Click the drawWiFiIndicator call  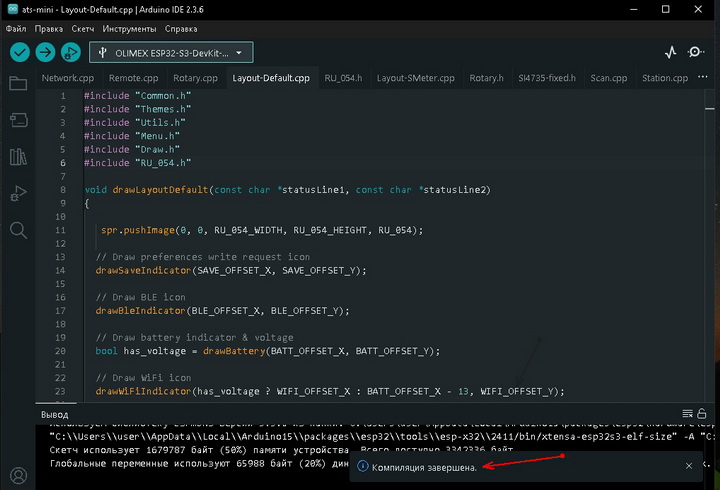tap(330, 391)
